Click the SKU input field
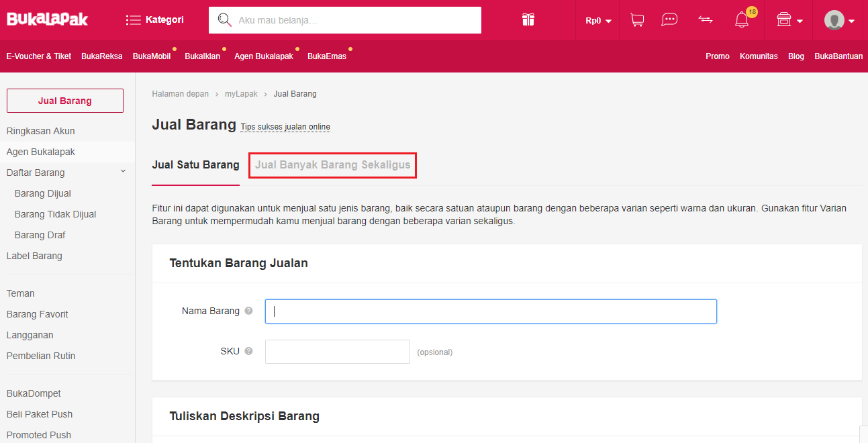Viewport: 868px width, 443px height. tap(338, 352)
